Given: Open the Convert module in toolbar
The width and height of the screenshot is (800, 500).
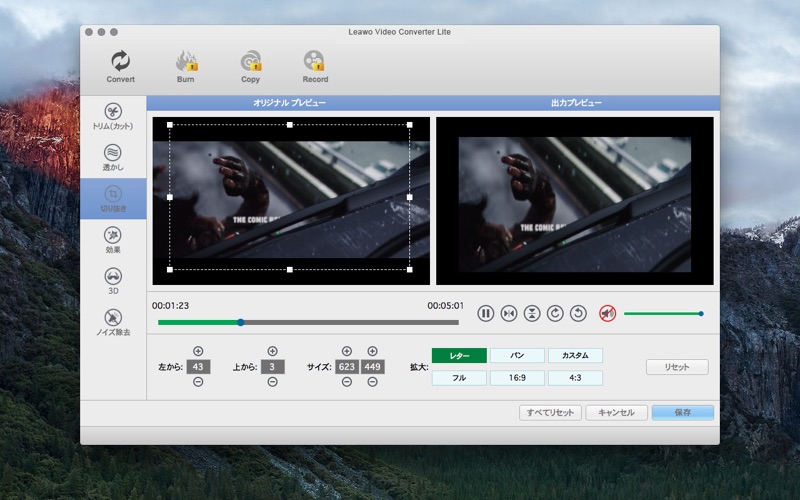Looking at the screenshot, I should (120, 66).
